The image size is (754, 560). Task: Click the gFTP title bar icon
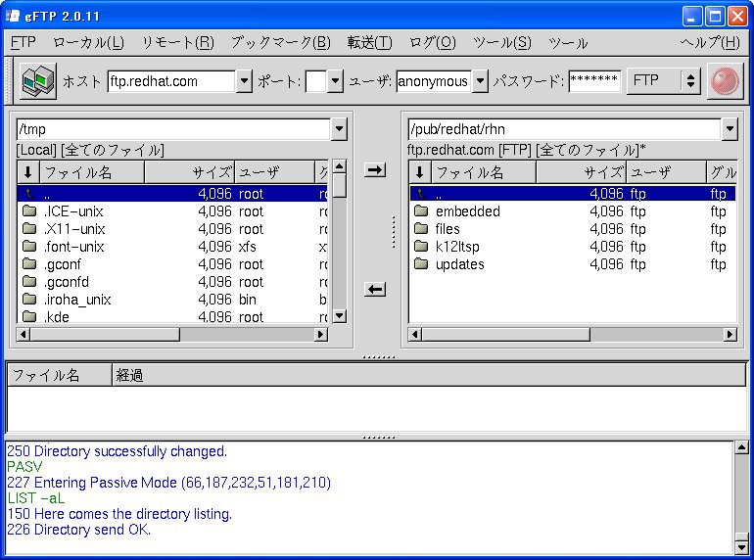(13, 16)
